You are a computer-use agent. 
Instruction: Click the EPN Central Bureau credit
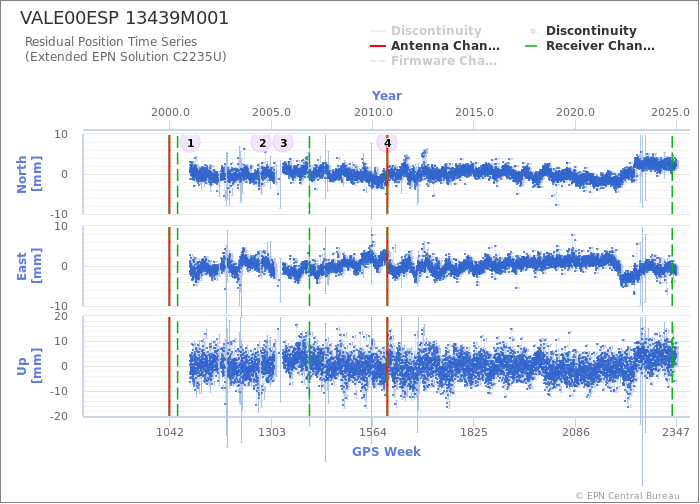627,496
